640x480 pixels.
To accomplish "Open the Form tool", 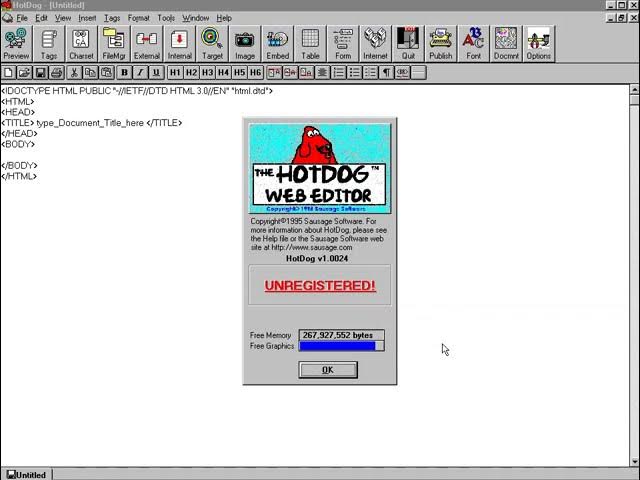I will tap(343, 44).
